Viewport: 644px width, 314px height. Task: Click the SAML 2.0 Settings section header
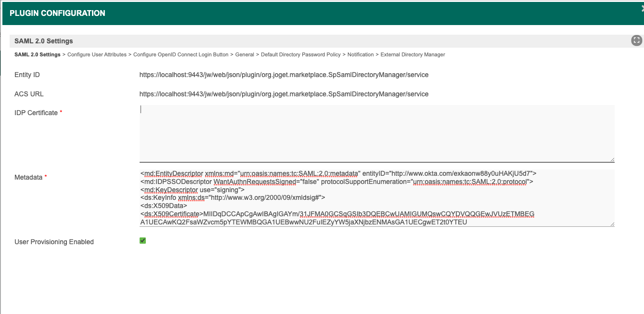326,41
